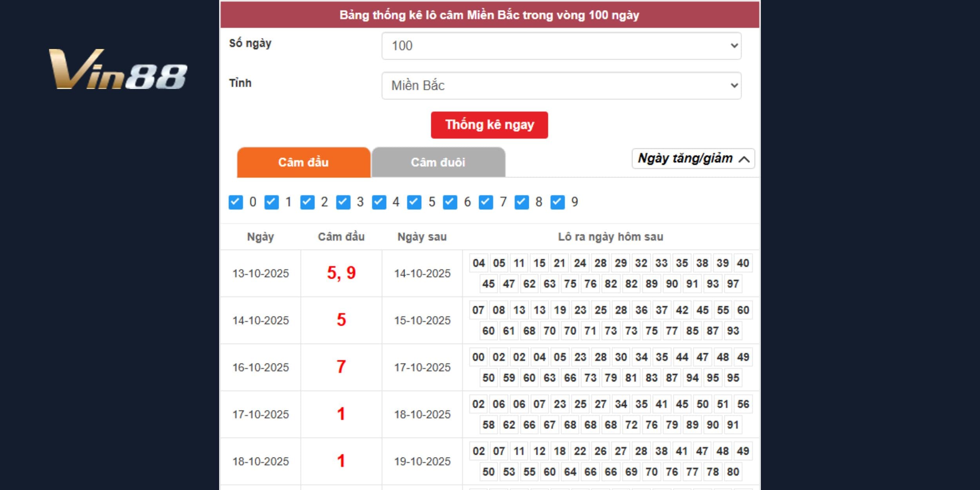Disable the digit 8 checkbox
Viewport: 980px width, 490px height.
[521, 202]
